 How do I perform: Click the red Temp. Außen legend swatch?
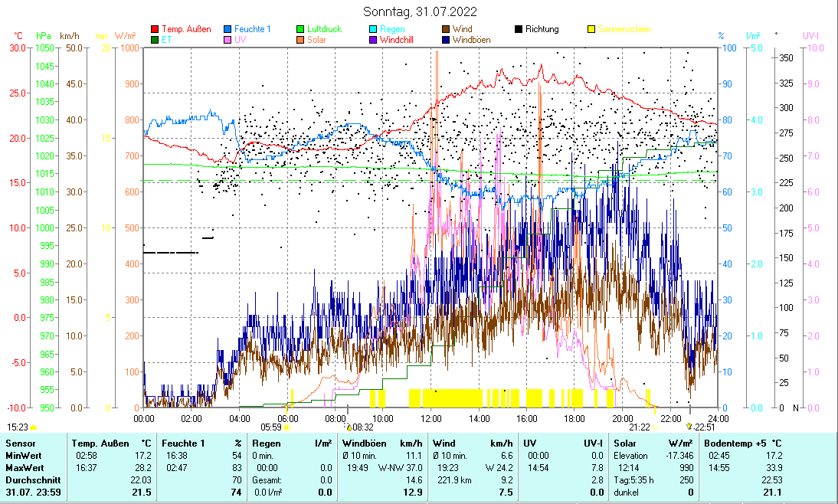click(155, 29)
